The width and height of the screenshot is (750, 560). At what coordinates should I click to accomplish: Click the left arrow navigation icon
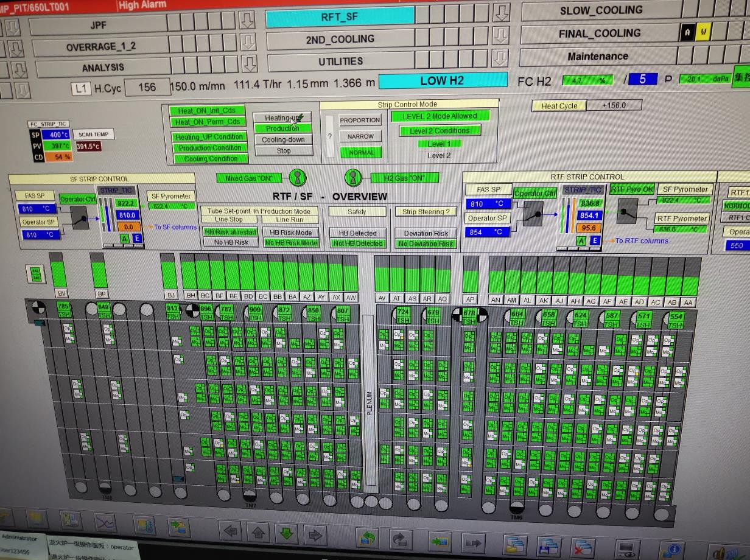pos(231,532)
